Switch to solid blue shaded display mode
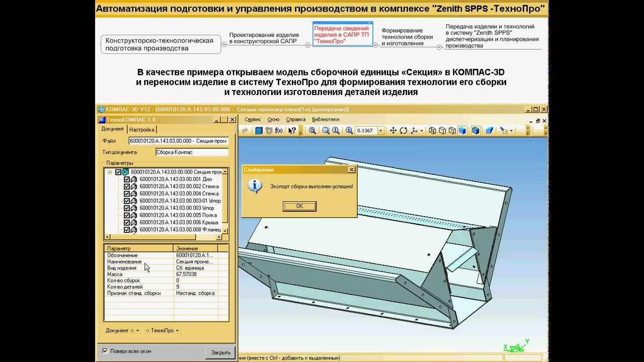The height and width of the screenshot is (362, 644). pos(462,131)
